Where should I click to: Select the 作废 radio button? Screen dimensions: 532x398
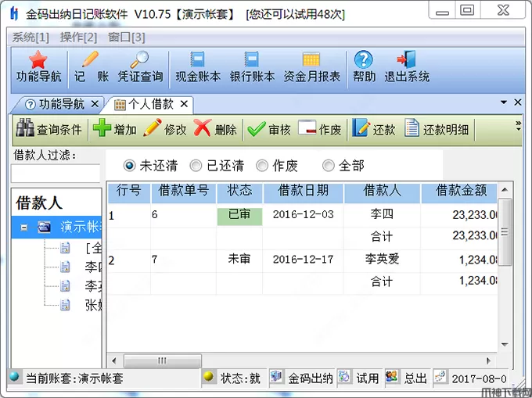tap(262, 166)
